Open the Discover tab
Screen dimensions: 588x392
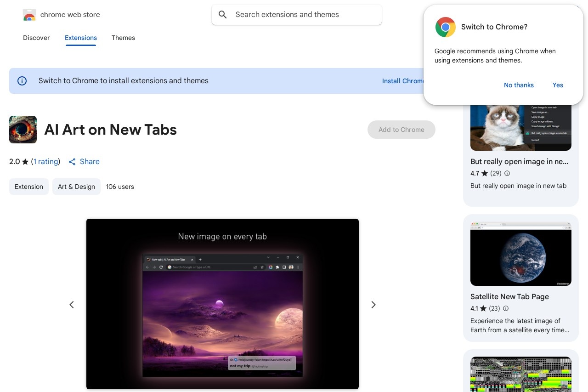36,38
